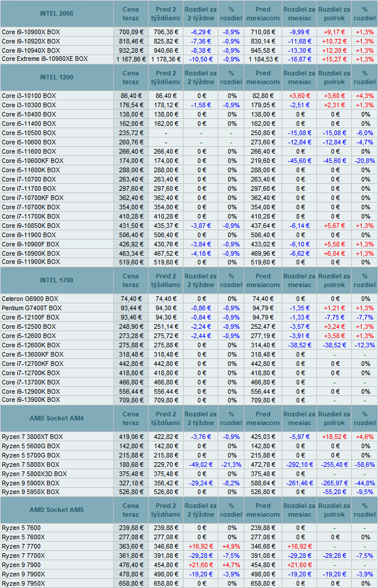Click the 260,76 € price of Core i5-10600
Screen dimensions: 378x588
(x=131, y=143)
